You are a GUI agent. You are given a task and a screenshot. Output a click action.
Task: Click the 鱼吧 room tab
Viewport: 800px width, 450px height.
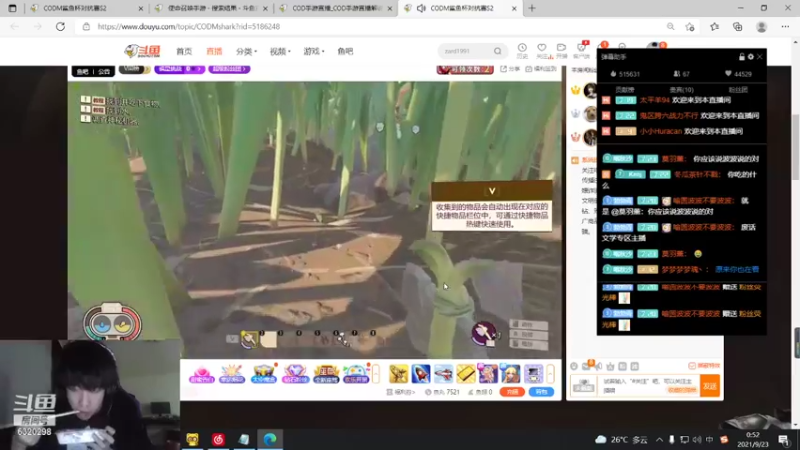coord(83,71)
